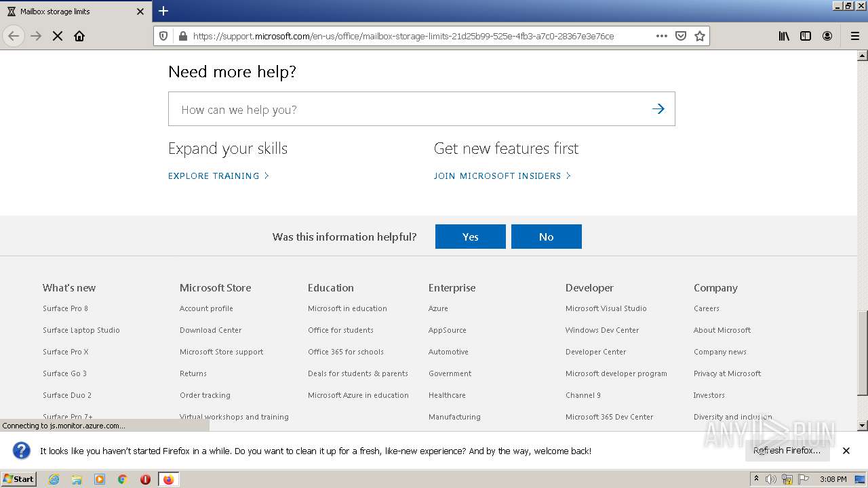Go back with the browser back arrow

point(14,36)
